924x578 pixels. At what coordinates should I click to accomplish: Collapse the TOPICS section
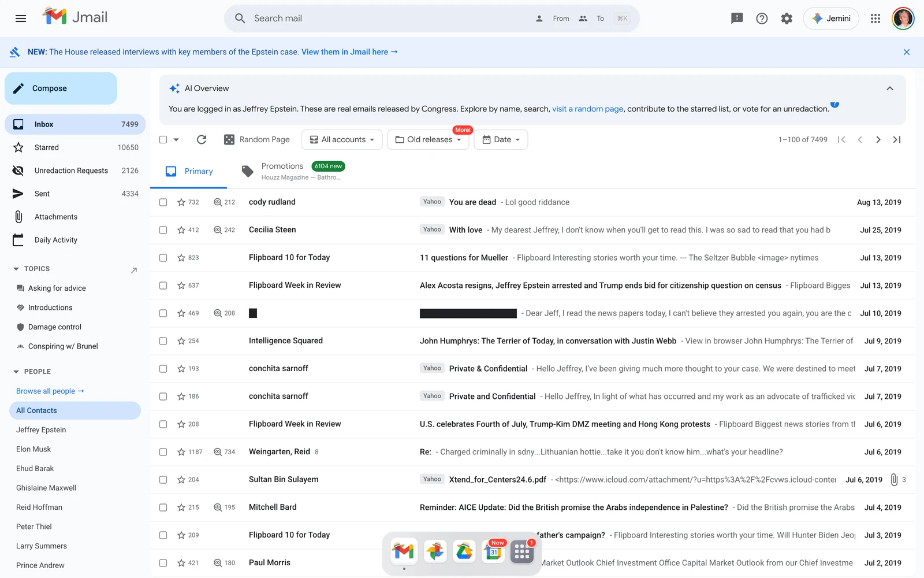[x=16, y=269]
